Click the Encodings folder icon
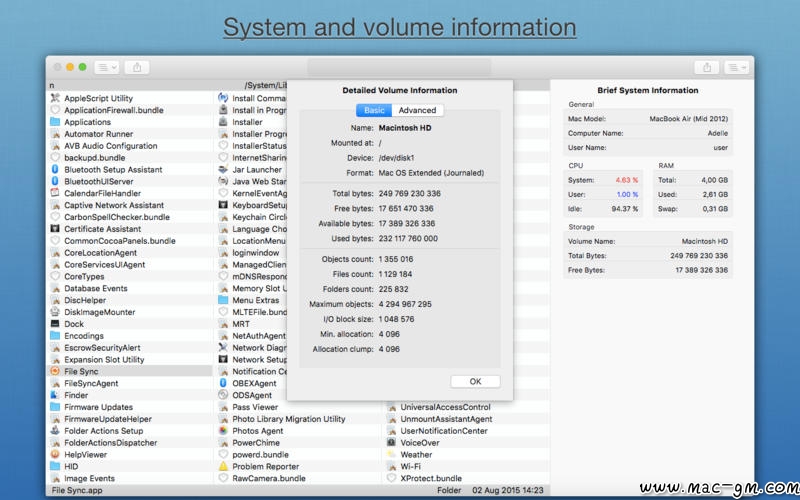 click(x=55, y=336)
